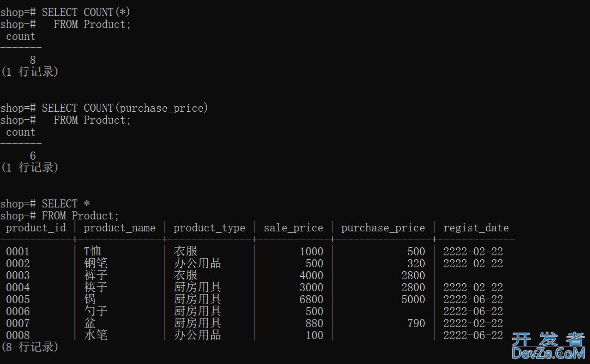The image size is (590, 364).
Task: Click the product_name column header
Action: (x=119, y=228)
